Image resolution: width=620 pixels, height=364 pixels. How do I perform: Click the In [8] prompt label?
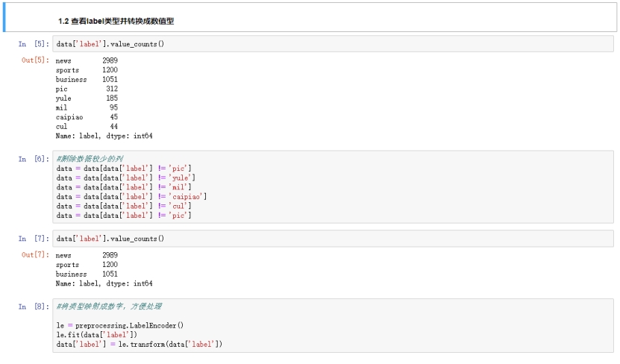point(34,307)
